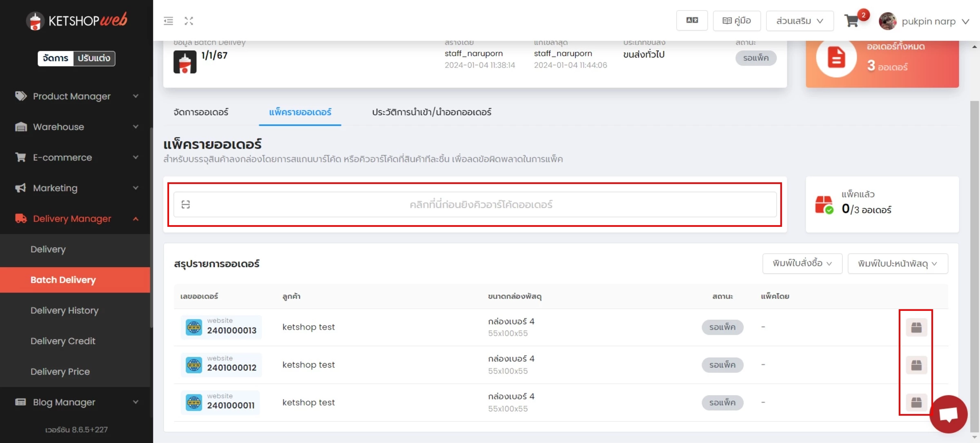Go to Delivery History page
Image resolution: width=980 pixels, height=443 pixels.
click(x=65, y=310)
